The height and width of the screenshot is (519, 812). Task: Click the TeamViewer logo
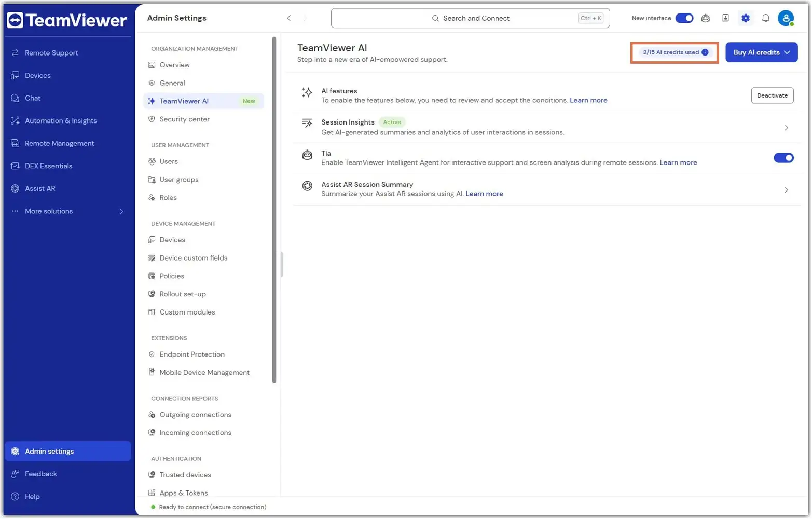(x=67, y=20)
